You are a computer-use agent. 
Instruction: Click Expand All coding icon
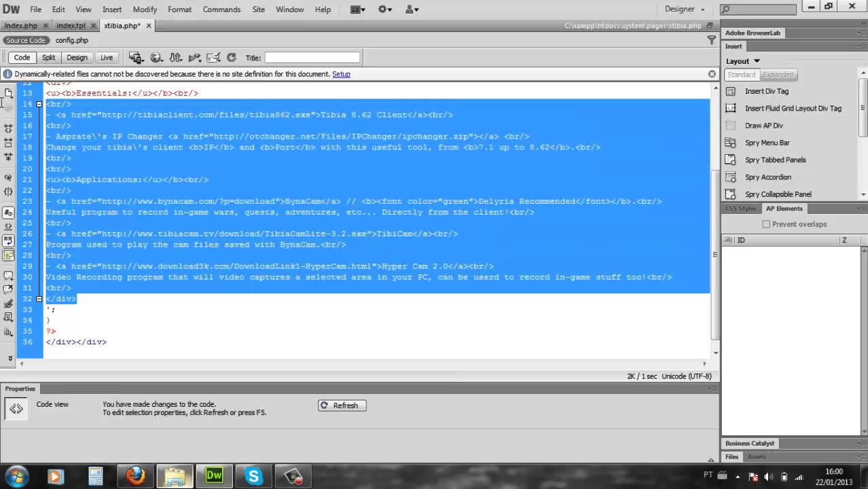click(8, 156)
